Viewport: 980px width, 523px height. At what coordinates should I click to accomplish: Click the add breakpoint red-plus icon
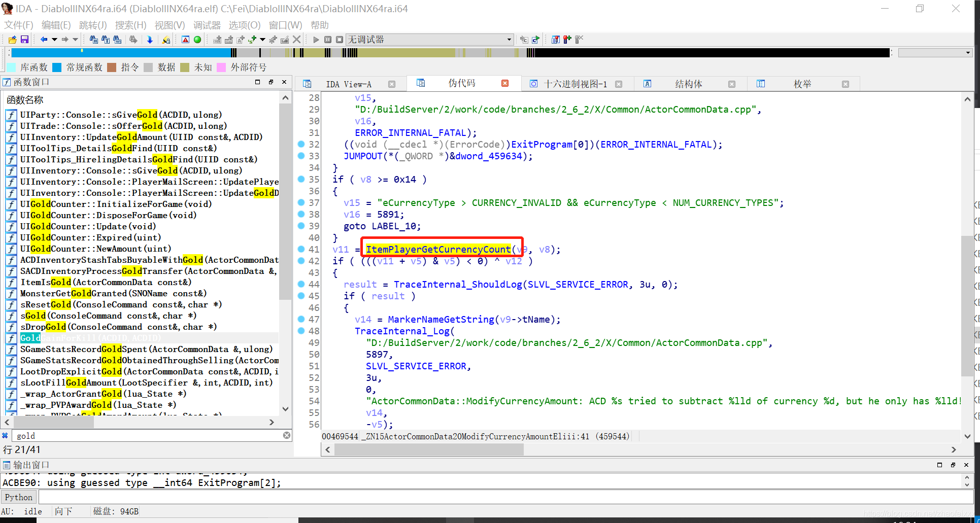click(567, 40)
